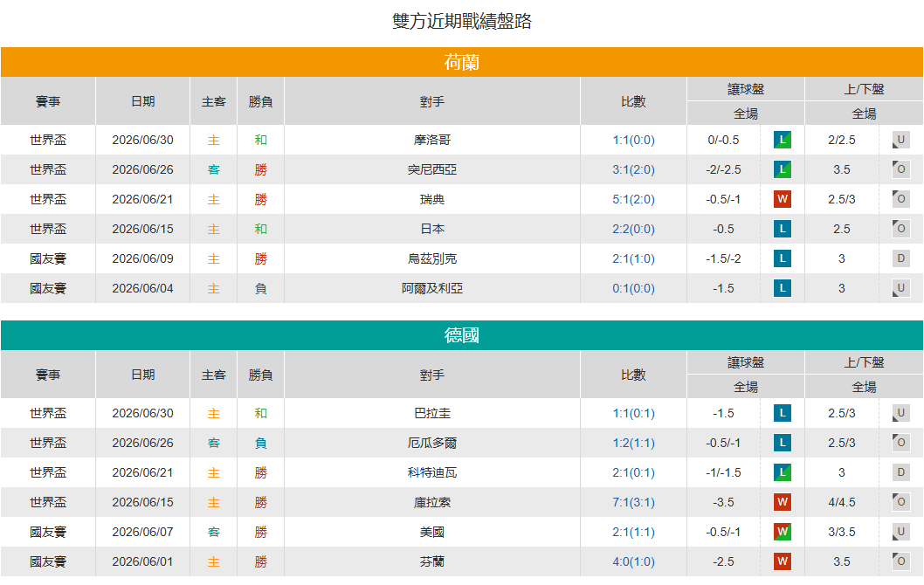Image resolution: width=924 pixels, height=585 pixels.
Task: Click the L handicap badge in the 摩洛哥 row
Action: click(782, 141)
